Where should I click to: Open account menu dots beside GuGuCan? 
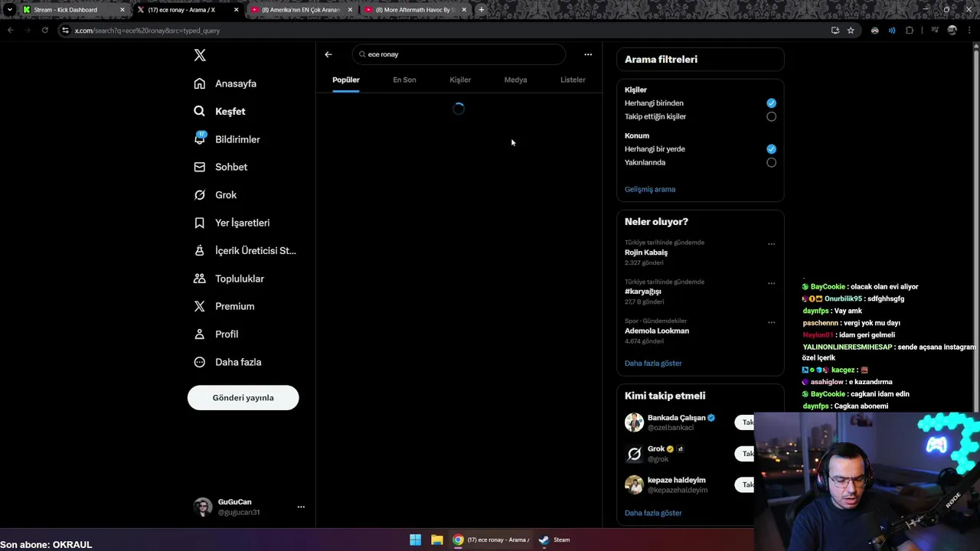pyautogui.click(x=301, y=507)
